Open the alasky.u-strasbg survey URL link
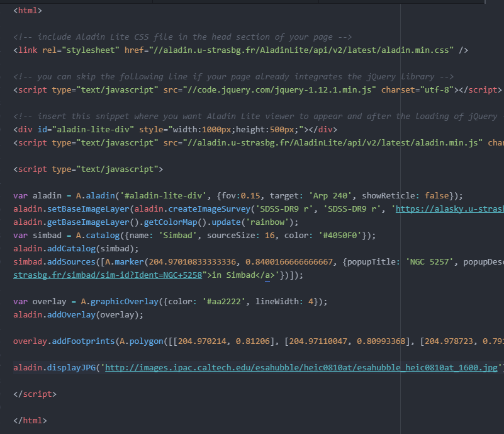Viewport: 504px width, 434px height. (449, 209)
